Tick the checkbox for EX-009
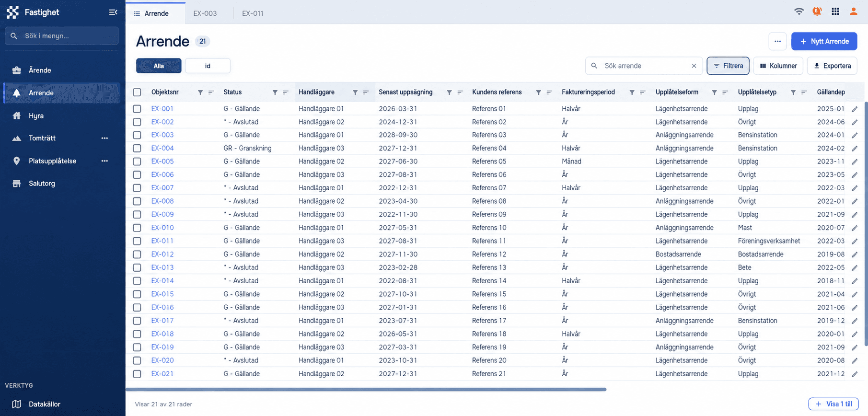 pyautogui.click(x=137, y=215)
